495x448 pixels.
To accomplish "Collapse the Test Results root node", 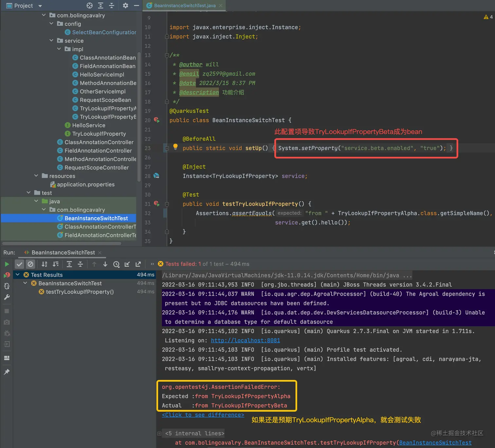I will point(18,275).
